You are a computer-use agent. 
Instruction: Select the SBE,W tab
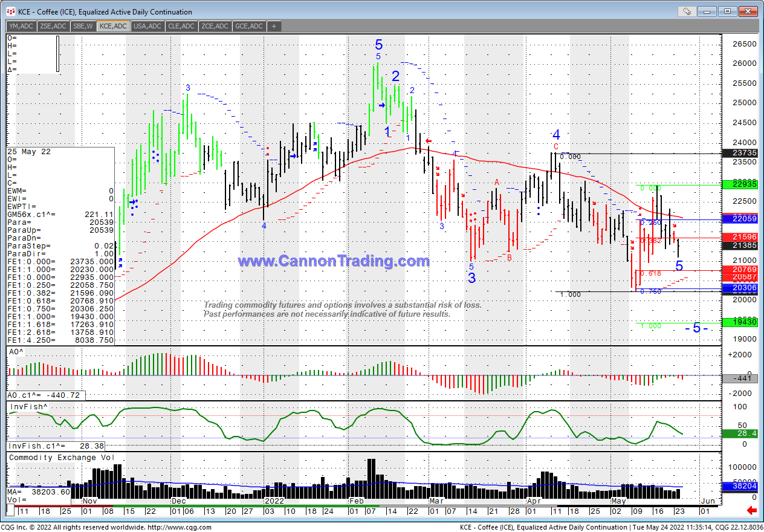pos(83,26)
